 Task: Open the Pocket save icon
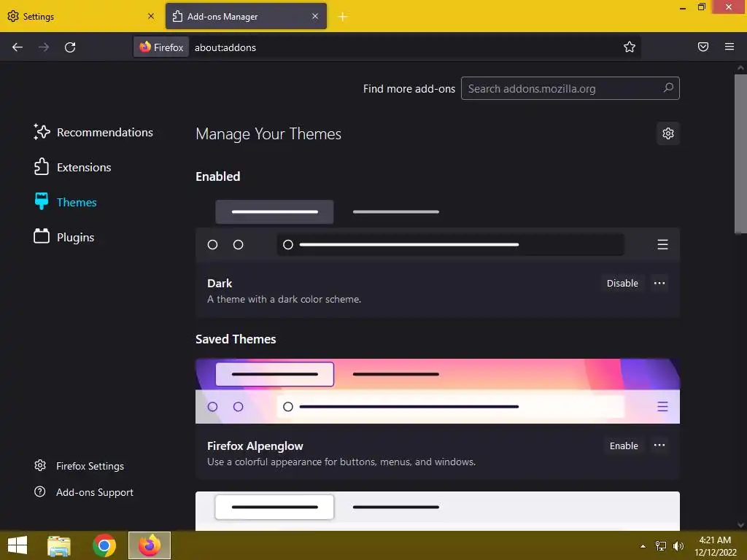point(703,47)
